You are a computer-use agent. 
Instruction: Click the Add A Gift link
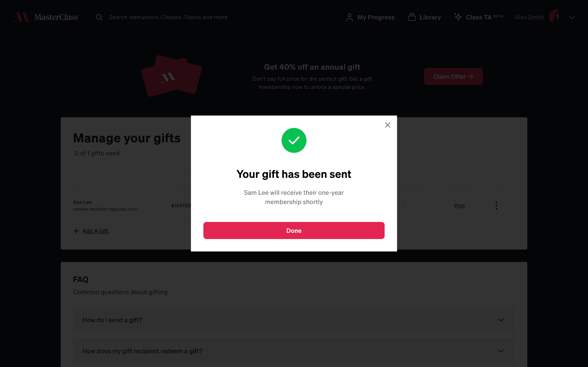95,231
